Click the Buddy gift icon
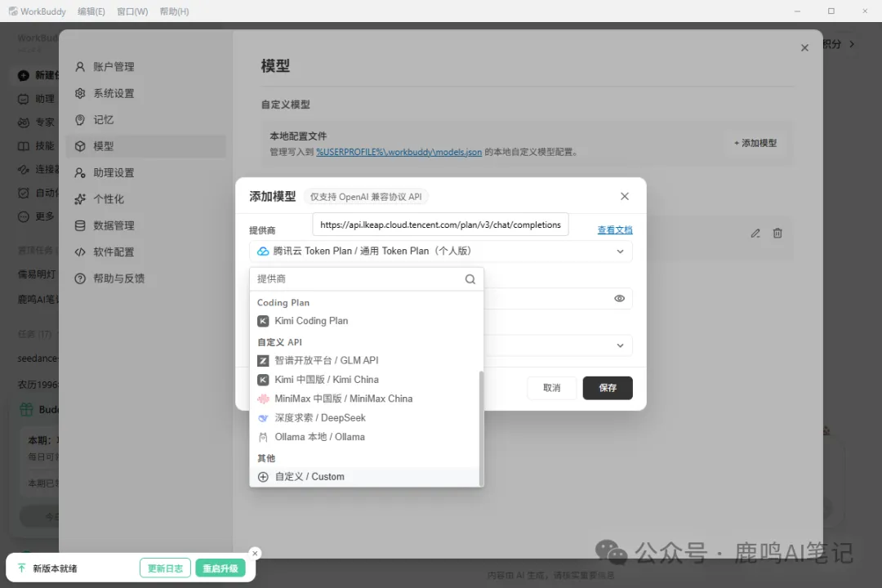Image resolution: width=882 pixels, height=588 pixels. (26, 410)
